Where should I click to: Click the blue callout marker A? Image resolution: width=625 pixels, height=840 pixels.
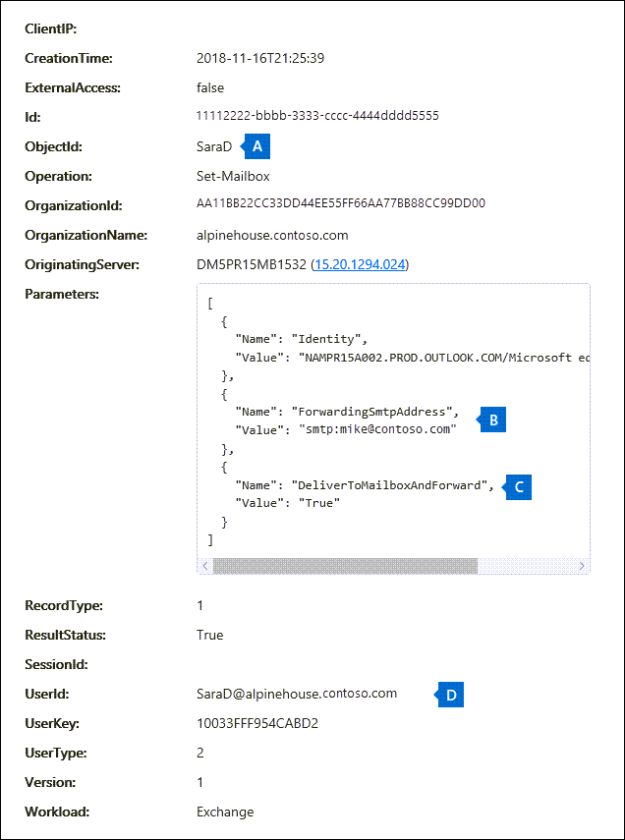coord(256,146)
